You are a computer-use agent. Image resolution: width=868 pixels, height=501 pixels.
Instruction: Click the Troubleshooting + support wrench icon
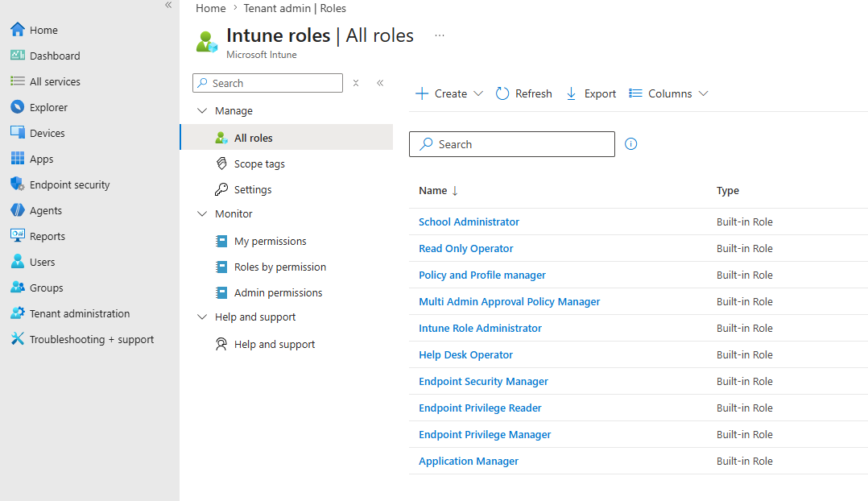[18, 339]
